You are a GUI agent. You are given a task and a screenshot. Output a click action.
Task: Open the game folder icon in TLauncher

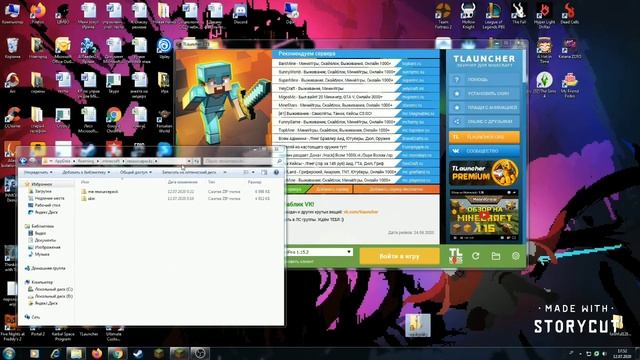tap(496, 256)
